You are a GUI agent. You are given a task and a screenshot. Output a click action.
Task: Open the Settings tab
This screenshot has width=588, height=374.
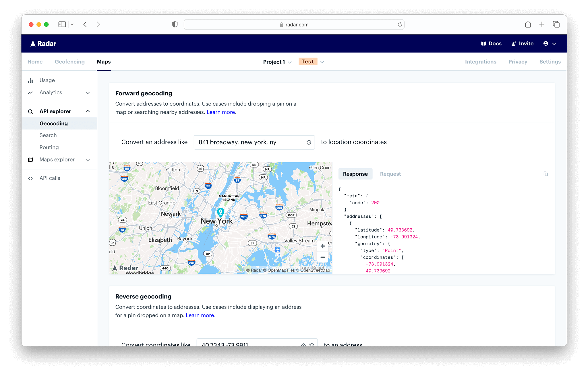pos(550,61)
